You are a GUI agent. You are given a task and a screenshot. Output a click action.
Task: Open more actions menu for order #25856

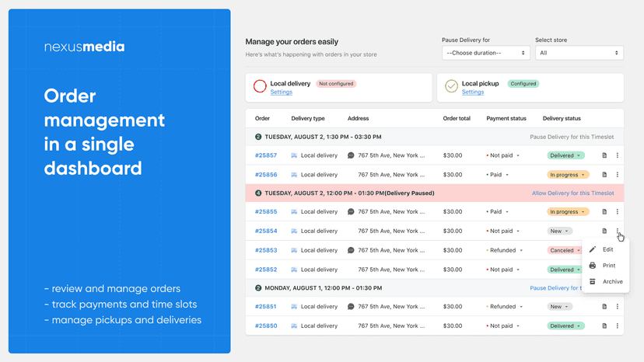618,175
